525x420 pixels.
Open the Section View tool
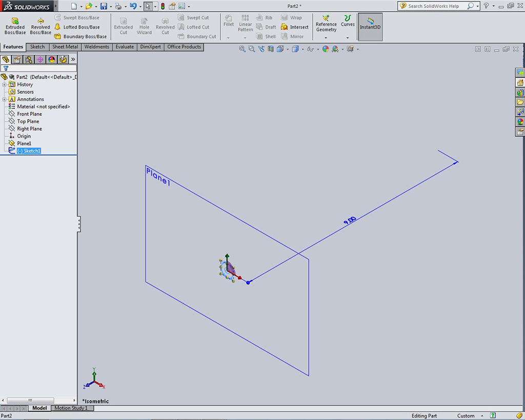coord(271,49)
